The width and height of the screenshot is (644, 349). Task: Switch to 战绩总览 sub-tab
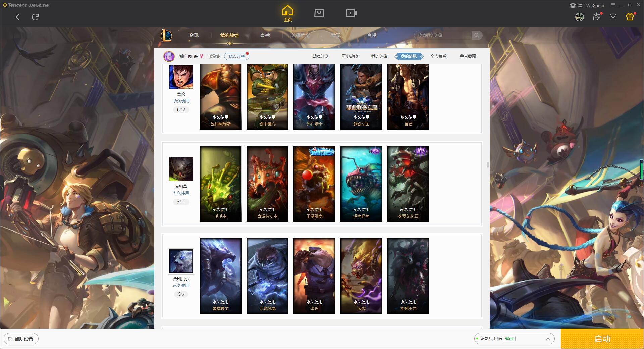pos(320,56)
